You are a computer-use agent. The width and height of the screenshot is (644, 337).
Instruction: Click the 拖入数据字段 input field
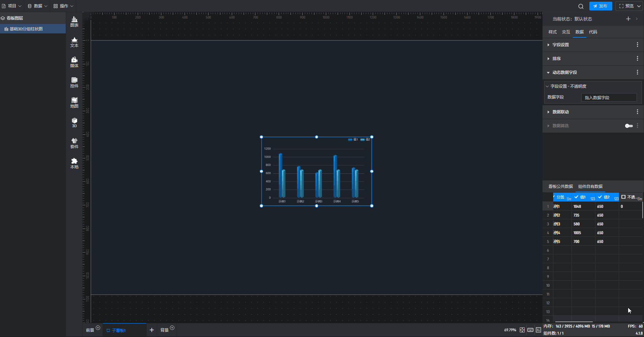tap(609, 97)
